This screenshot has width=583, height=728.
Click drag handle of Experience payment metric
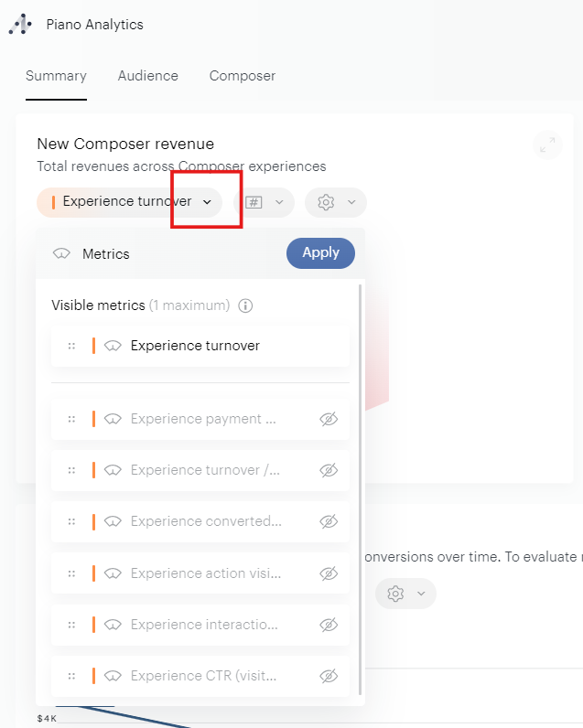[71, 419]
